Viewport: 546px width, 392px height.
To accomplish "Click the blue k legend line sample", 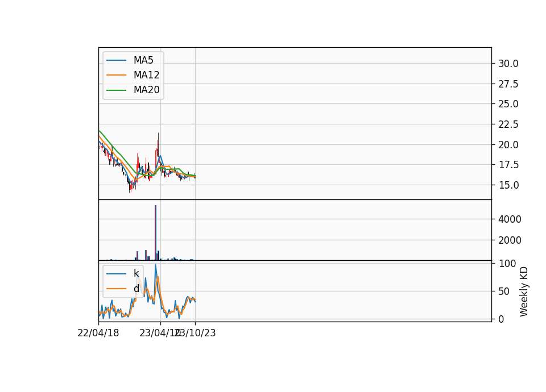I will pos(116,274).
